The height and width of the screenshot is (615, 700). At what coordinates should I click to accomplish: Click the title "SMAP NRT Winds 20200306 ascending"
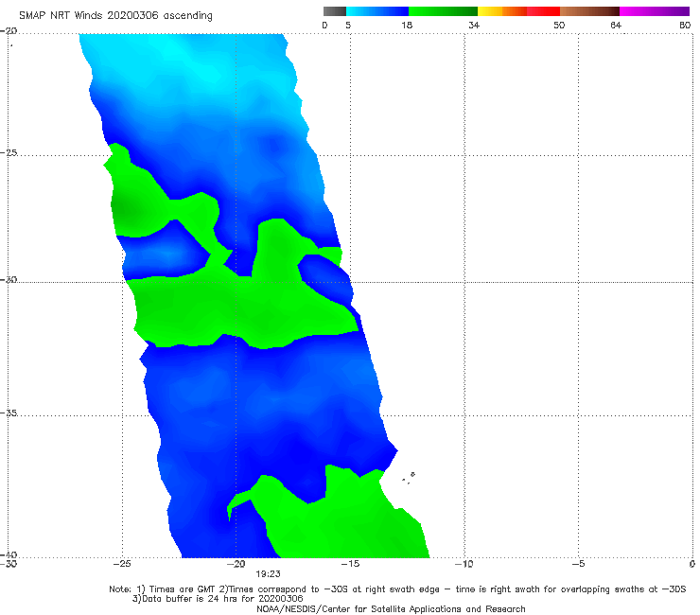pos(115,16)
